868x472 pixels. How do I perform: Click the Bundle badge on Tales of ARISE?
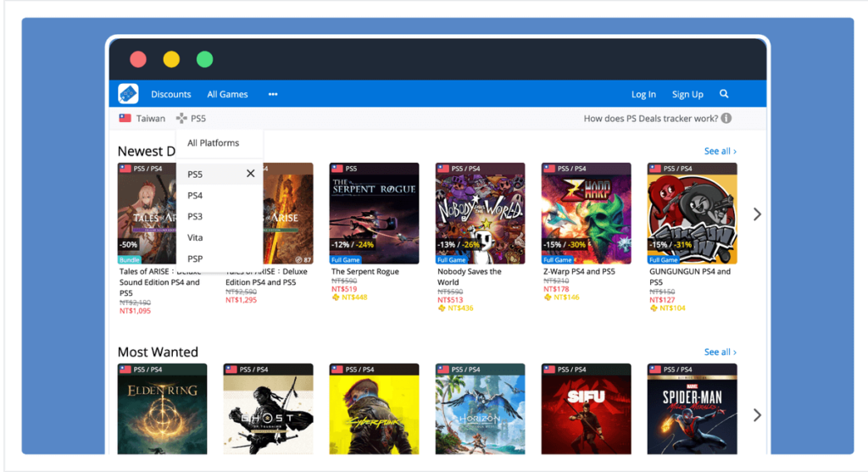point(130,259)
